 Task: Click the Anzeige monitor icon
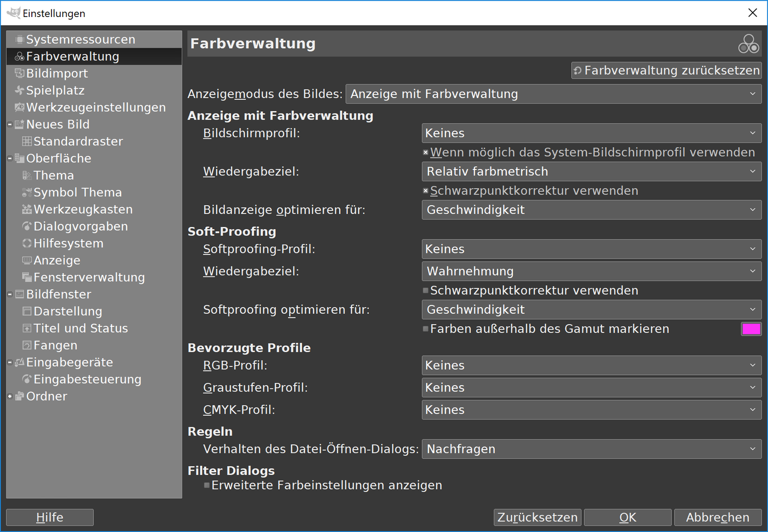27,261
